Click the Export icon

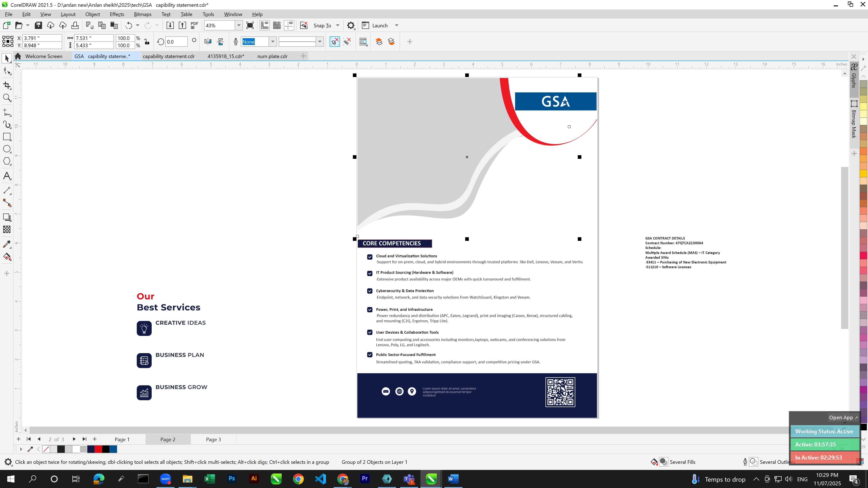(182, 26)
